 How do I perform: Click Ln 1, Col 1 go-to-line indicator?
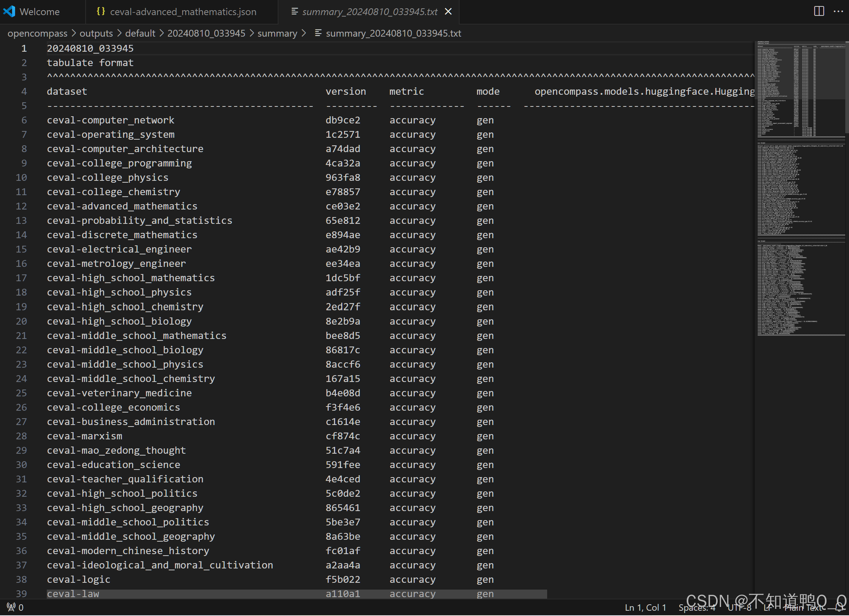[645, 607]
